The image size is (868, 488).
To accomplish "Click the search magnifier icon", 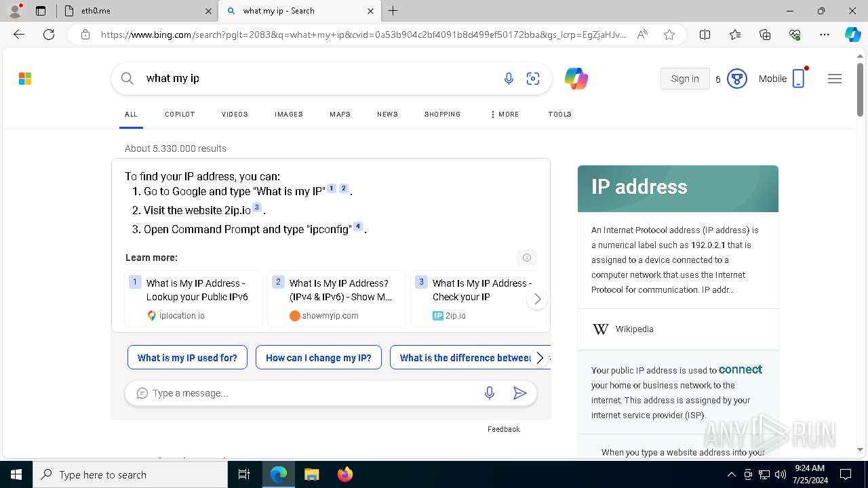I will [127, 79].
